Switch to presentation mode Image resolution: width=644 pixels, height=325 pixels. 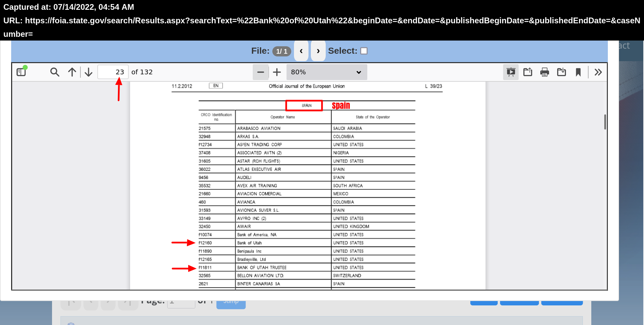tap(511, 72)
